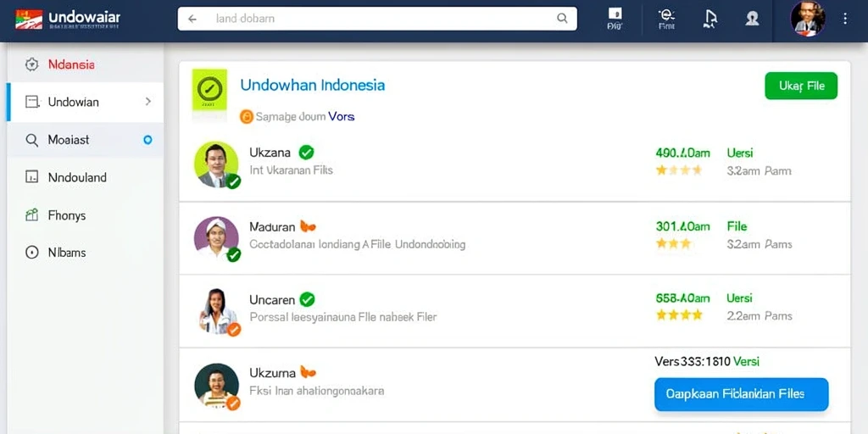Open Ukzana's profile avatar

click(216, 164)
